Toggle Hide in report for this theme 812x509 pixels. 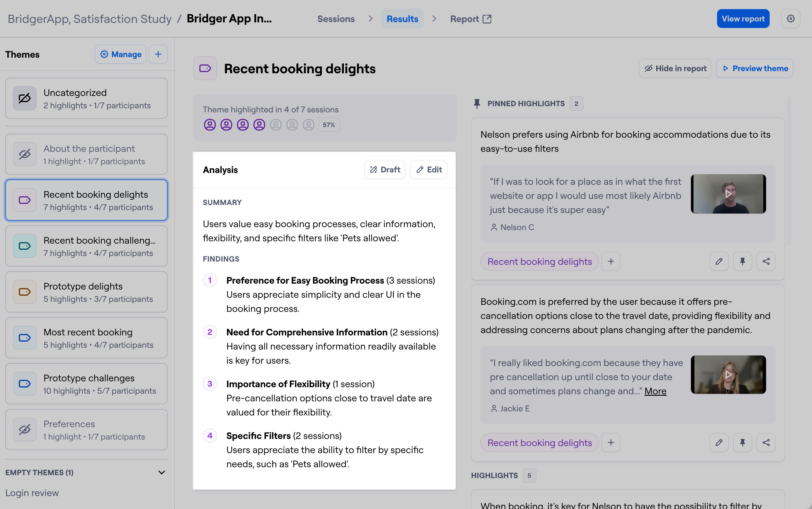675,68
